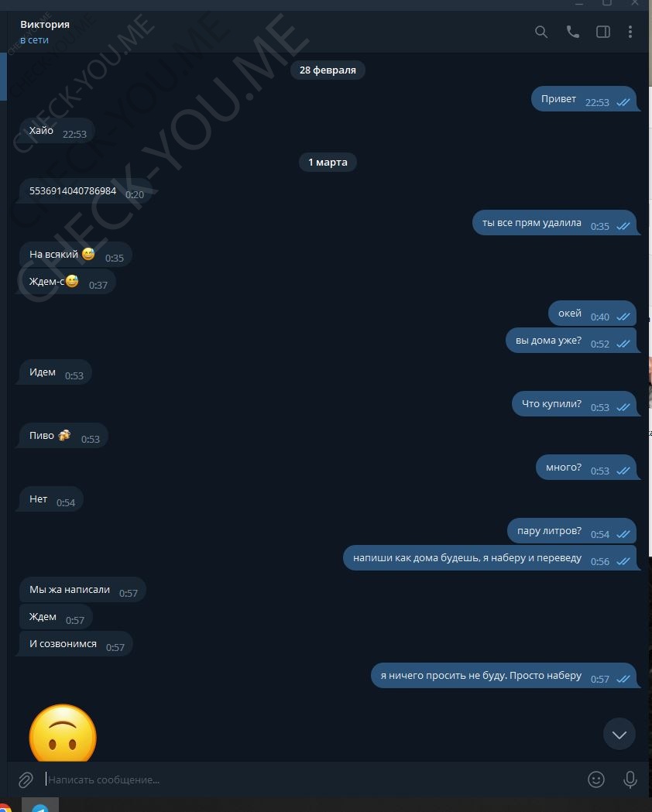Screen dimensions: 652x812
Task: Open the emoji picker smiley icon
Action: [596, 779]
